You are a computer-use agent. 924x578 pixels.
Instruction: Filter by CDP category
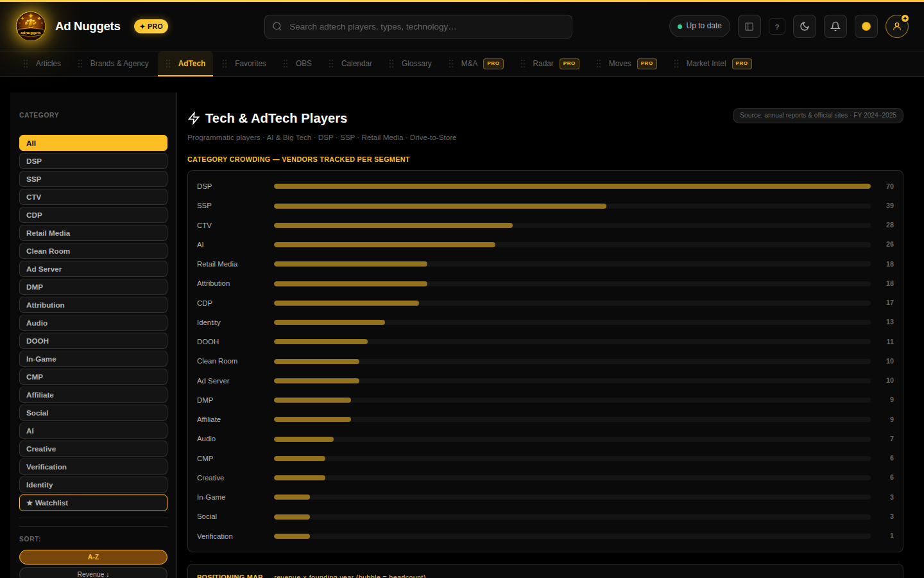tap(93, 215)
